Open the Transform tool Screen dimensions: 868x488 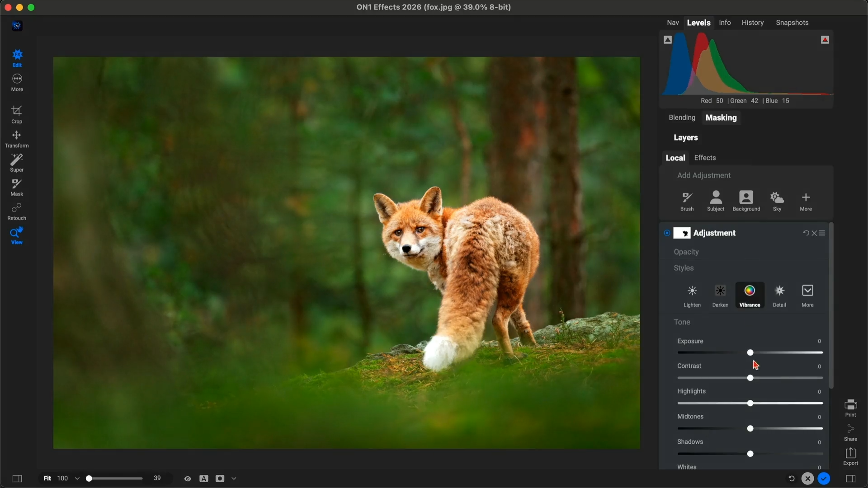coord(17,139)
